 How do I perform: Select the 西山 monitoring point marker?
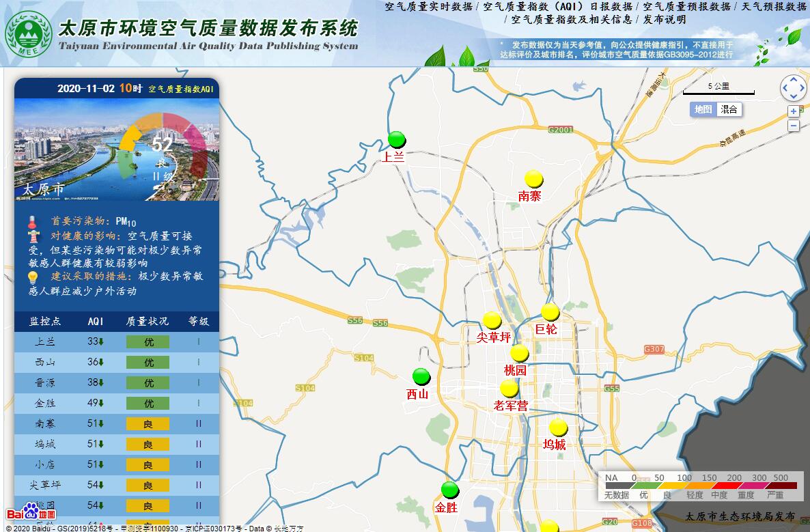point(421,377)
